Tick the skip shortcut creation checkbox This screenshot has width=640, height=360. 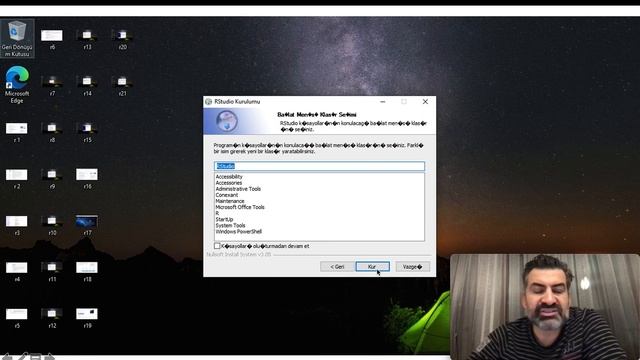pos(217,246)
